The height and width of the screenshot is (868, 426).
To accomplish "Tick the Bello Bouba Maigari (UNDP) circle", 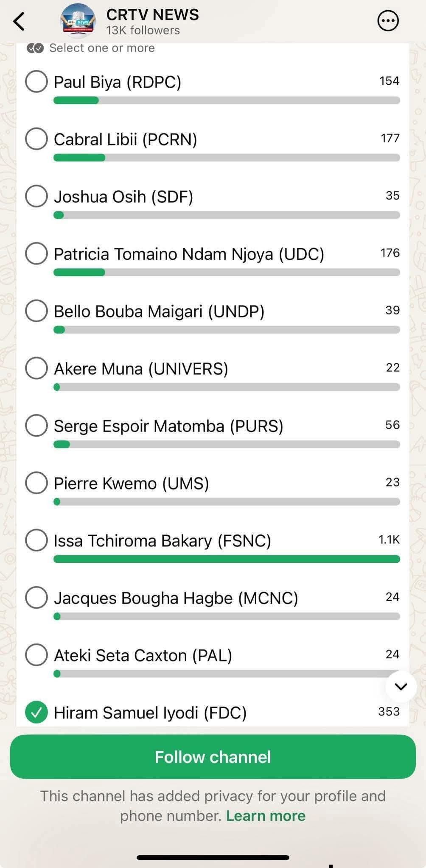I will point(36,311).
